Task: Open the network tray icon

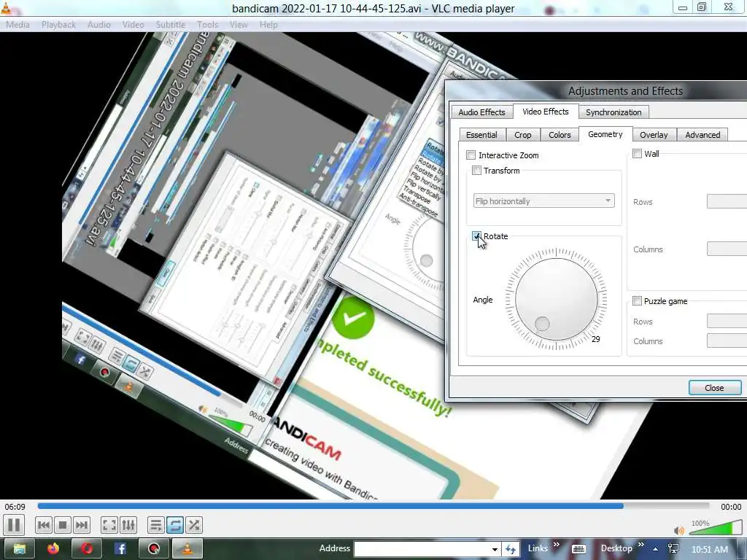Action: [x=673, y=549]
